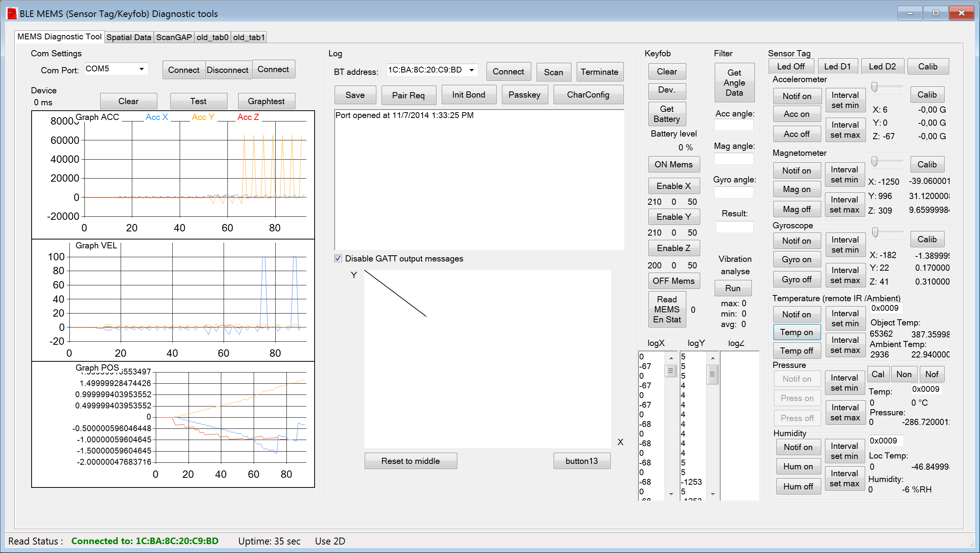Switch off the gyroscope with Gyro off

pyautogui.click(x=796, y=279)
